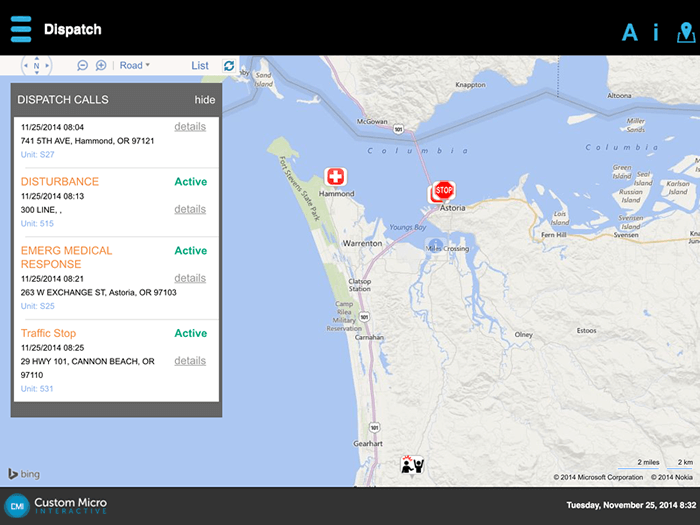
Task: Refresh the dispatch map
Action: [x=229, y=66]
